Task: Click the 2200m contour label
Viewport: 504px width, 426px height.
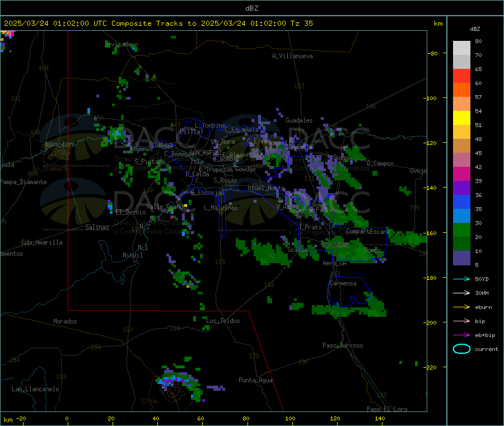Action: click(x=149, y=401)
